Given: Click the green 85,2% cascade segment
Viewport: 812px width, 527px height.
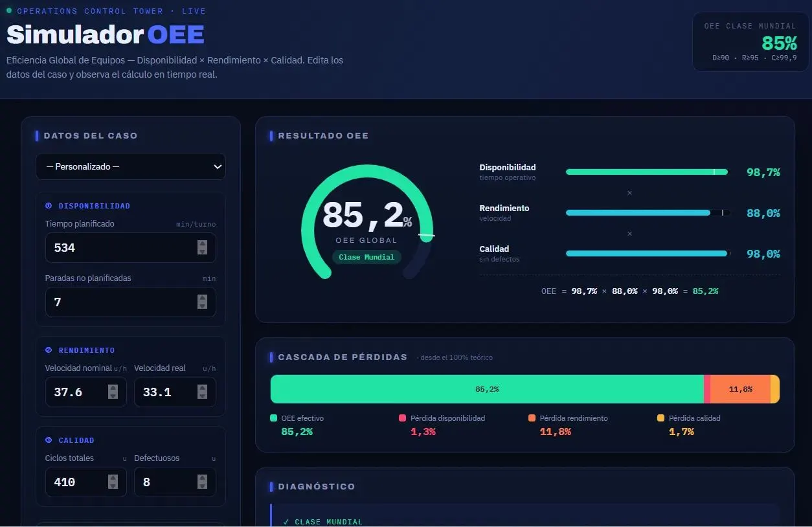Looking at the screenshot, I should click(x=487, y=389).
